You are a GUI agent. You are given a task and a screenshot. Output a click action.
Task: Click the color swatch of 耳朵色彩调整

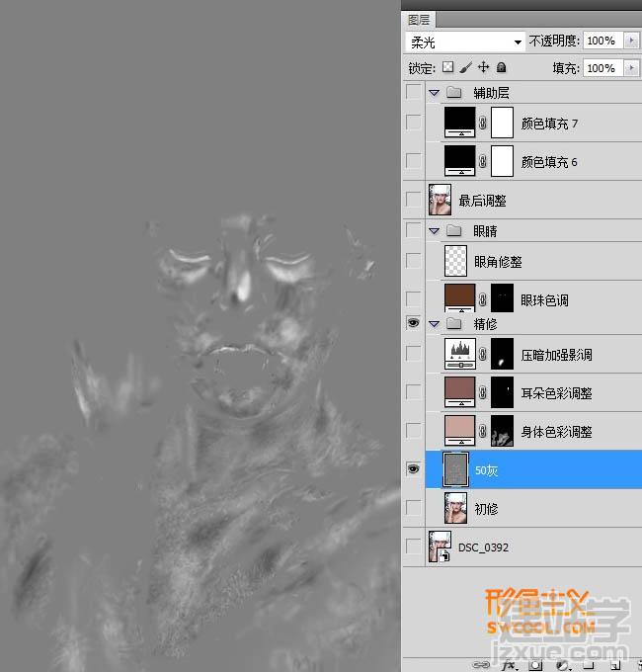[x=460, y=391]
